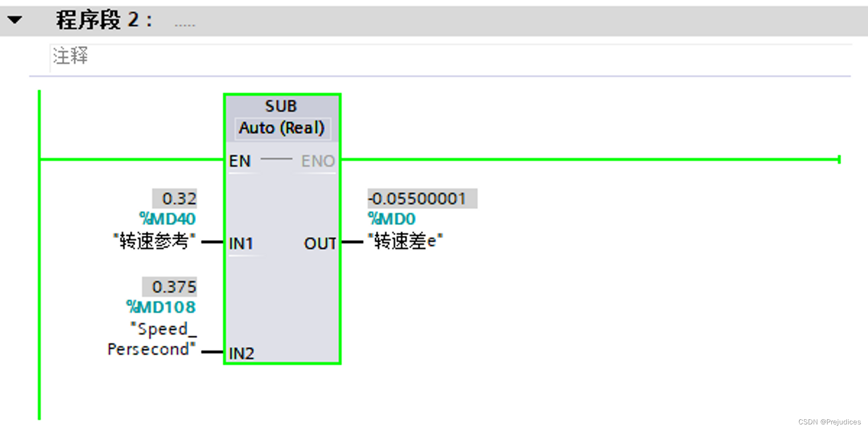Click the %MD108 address operand
The image size is (868, 430).
point(161,307)
